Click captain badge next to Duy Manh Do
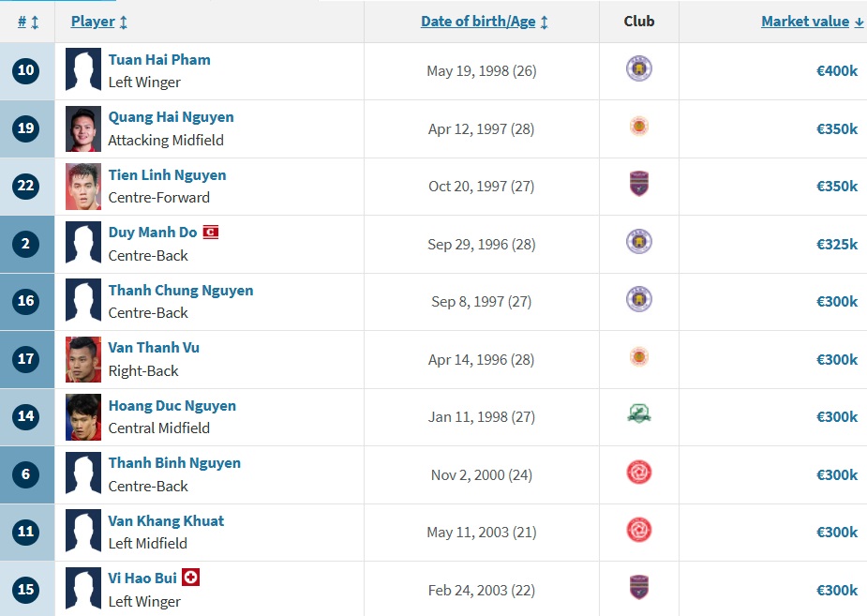This screenshot has height=616, width=867. 211,233
